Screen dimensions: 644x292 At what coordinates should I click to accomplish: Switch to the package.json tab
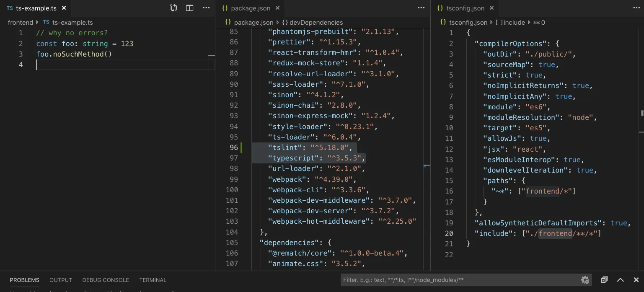(251, 8)
